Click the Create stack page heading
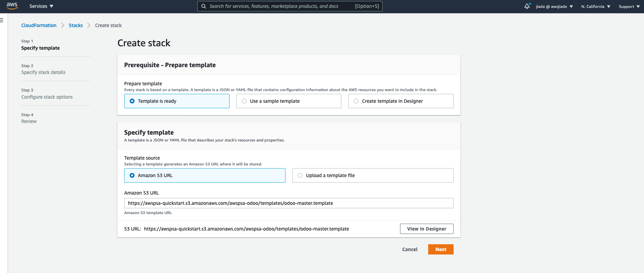Image resolution: width=644 pixels, height=273 pixels. click(144, 43)
